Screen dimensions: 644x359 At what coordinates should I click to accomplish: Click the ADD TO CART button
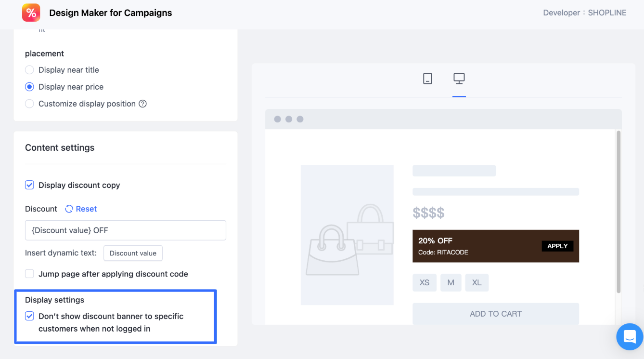click(495, 314)
